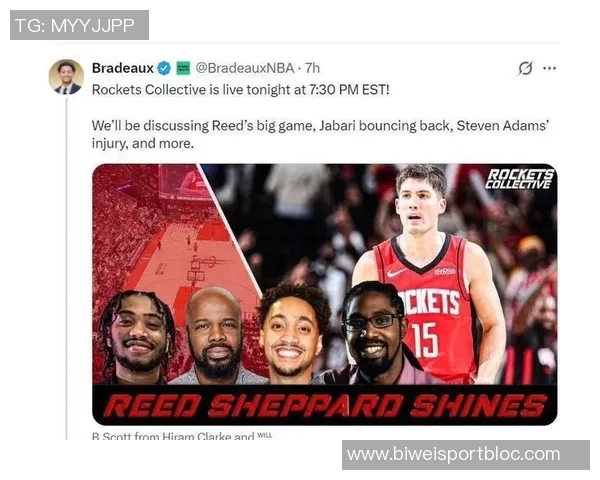Click the host wearing black glasses
The image size is (600, 480).
pos(371,333)
